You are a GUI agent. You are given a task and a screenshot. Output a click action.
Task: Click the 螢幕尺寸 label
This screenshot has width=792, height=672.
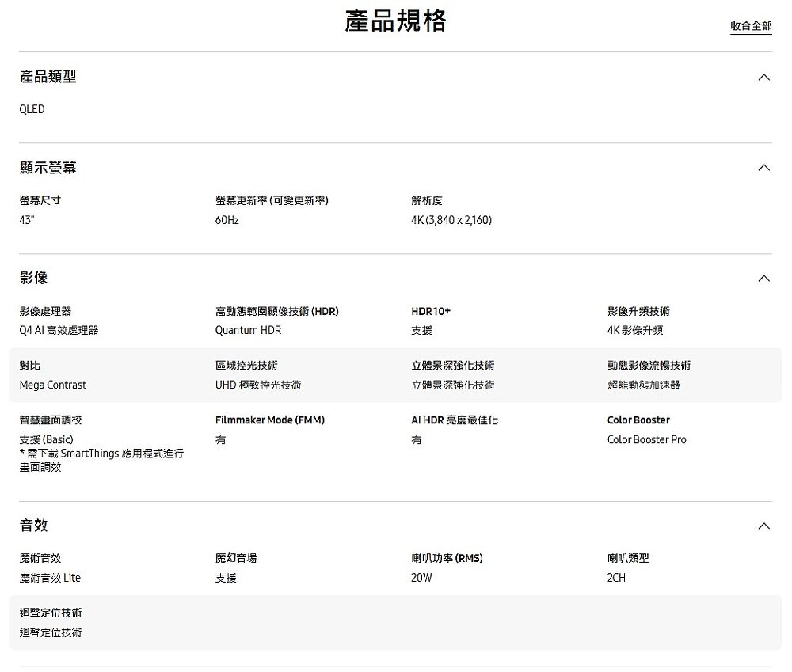point(40,200)
